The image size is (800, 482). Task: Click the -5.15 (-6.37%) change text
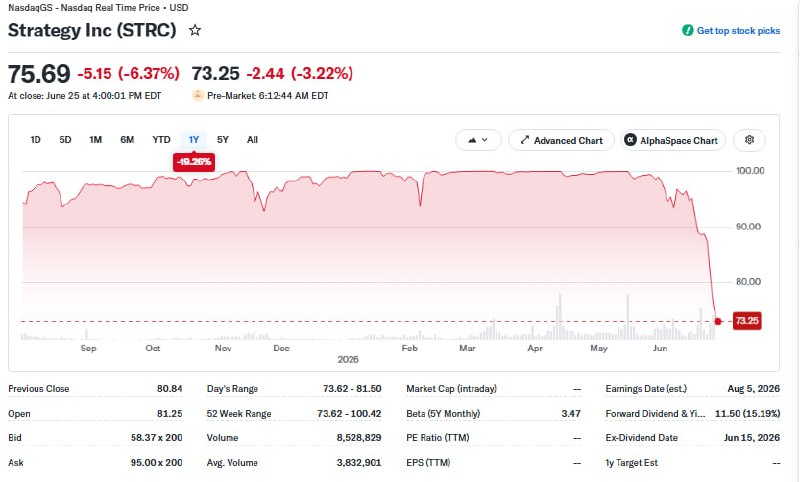tap(129, 73)
